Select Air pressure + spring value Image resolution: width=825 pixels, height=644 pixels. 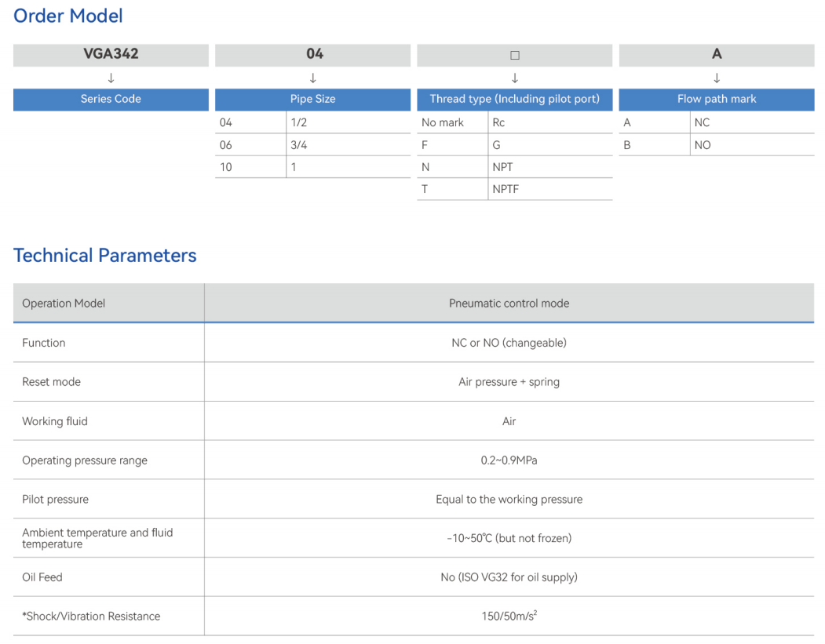[x=509, y=382]
